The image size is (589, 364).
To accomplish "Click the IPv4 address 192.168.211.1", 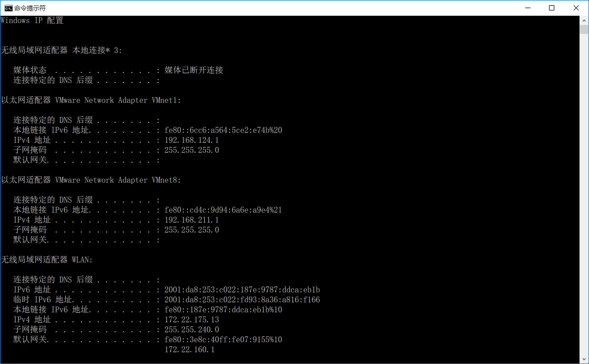I will [192, 220].
